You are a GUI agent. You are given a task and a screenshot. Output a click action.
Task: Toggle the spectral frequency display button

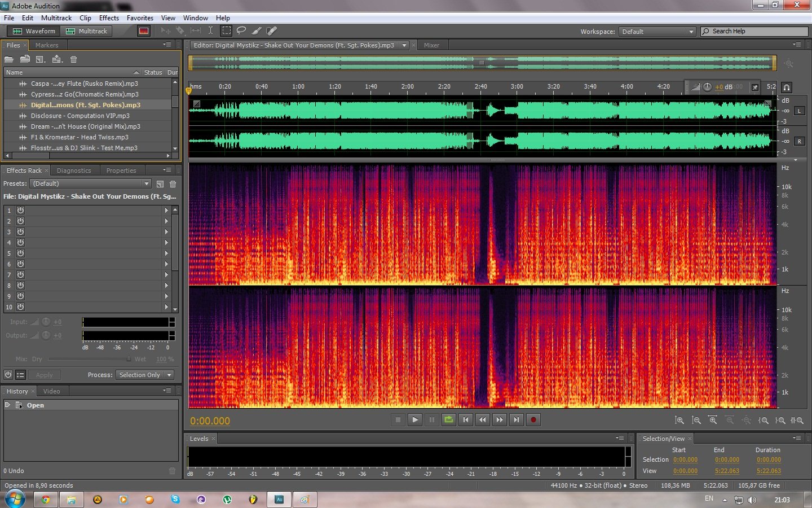click(144, 31)
